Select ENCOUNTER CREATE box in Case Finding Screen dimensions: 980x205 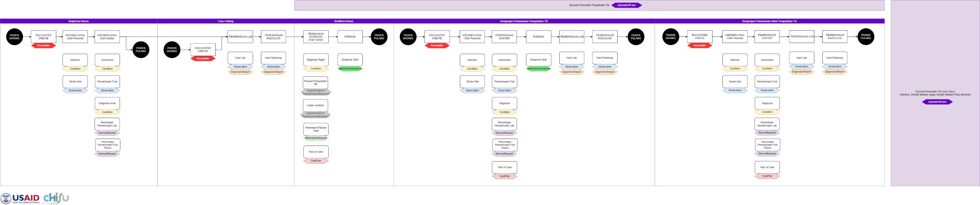tap(203, 50)
